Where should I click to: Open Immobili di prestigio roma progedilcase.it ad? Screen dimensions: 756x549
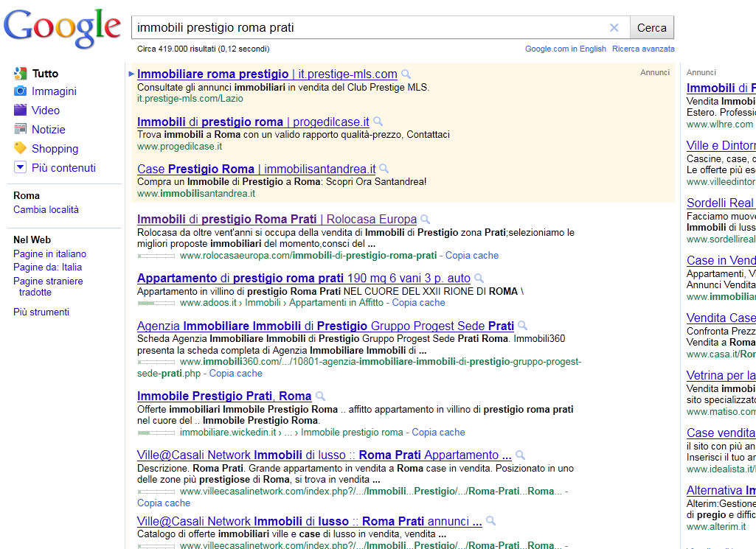253,122
